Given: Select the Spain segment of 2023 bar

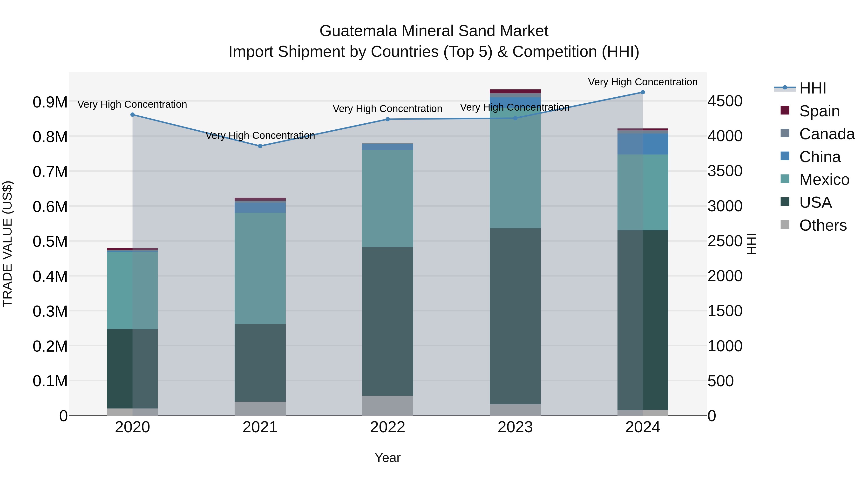Looking at the screenshot, I should [x=515, y=91].
